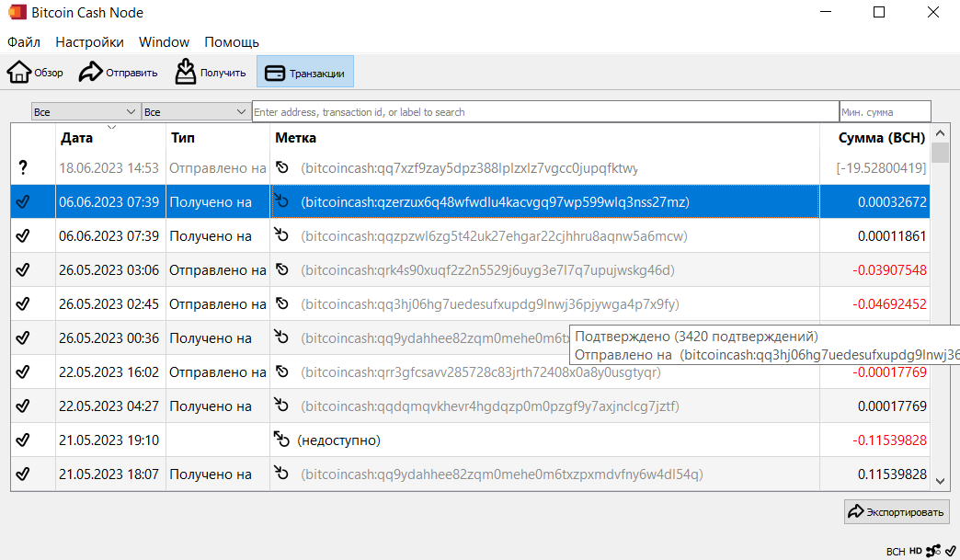Select the amount [-19.52800419]
The height and width of the screenshot is (560, 960).
click(881, 168)
